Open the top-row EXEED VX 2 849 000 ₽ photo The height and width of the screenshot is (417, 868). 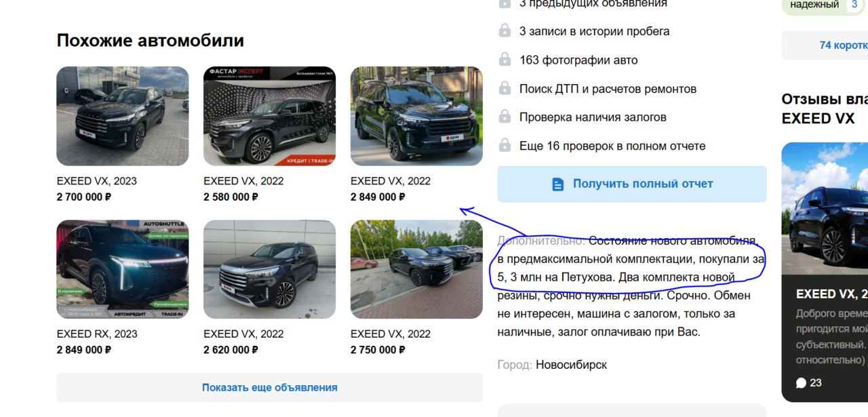pyautogui.click(x=416, y=116)
